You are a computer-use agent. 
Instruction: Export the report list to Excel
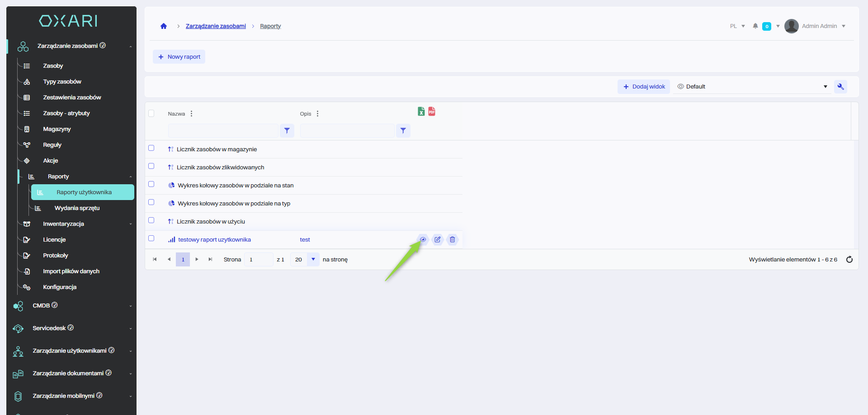click(421, 112)
